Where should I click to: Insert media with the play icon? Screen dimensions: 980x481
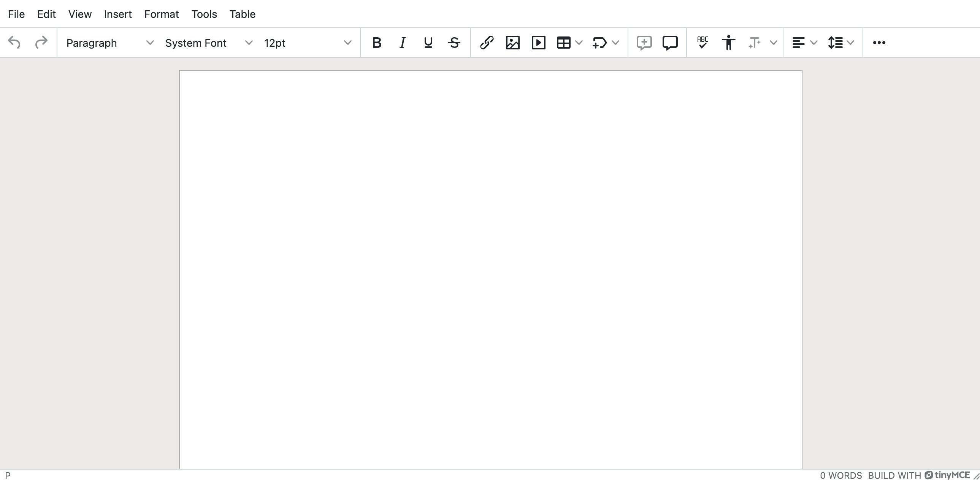(539, 43)
